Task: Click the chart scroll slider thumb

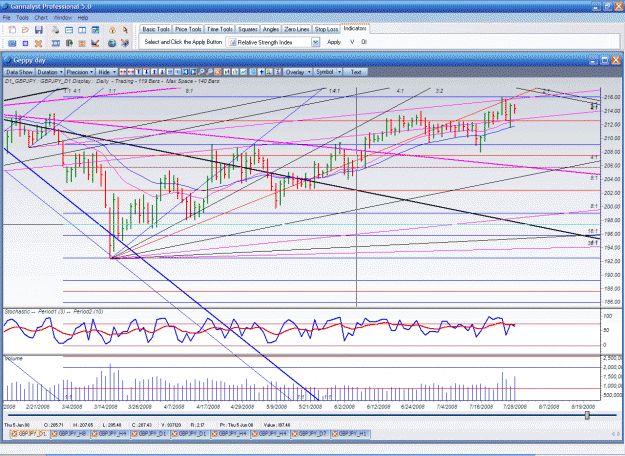Action: (587, 415)
